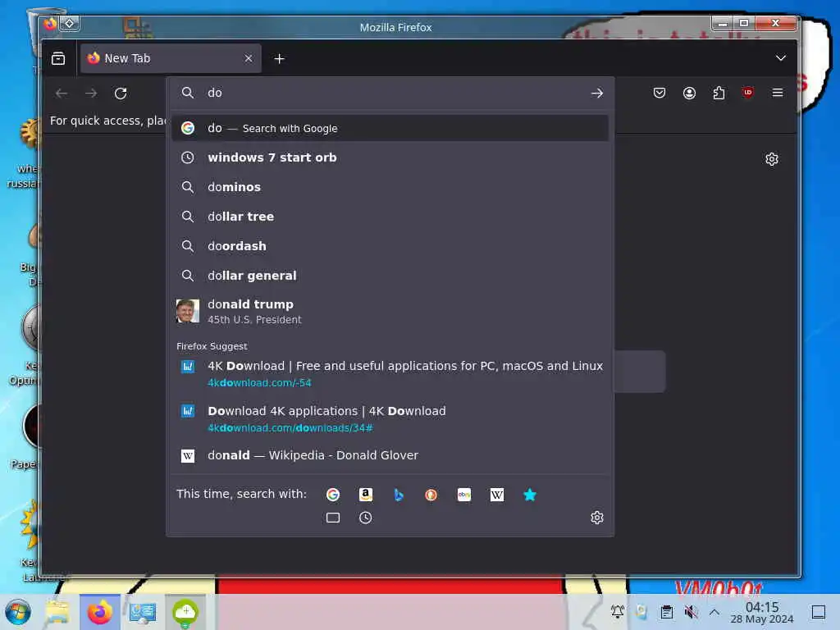Search bookmarks with star icon
The height and width of the screenshot is (630, 840).
click(529, 495)
